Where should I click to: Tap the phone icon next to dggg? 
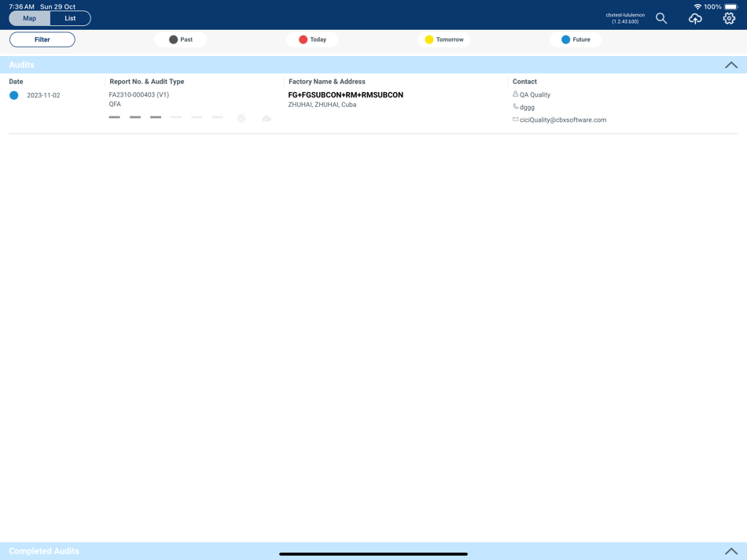(514, 107)
